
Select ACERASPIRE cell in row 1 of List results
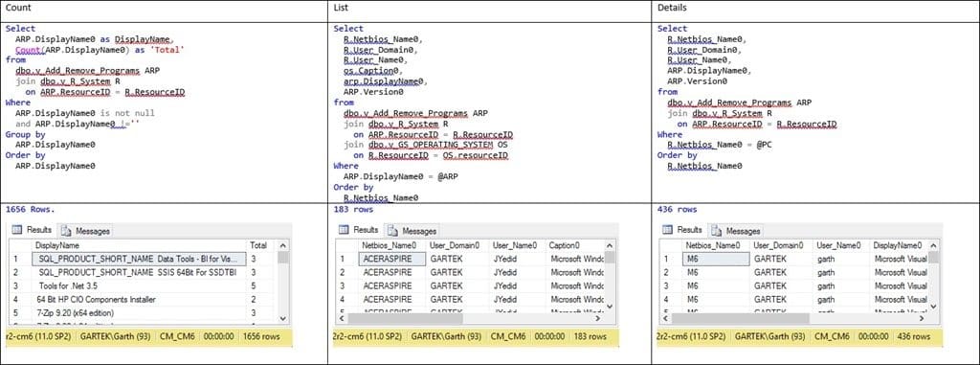coord(391,258)
